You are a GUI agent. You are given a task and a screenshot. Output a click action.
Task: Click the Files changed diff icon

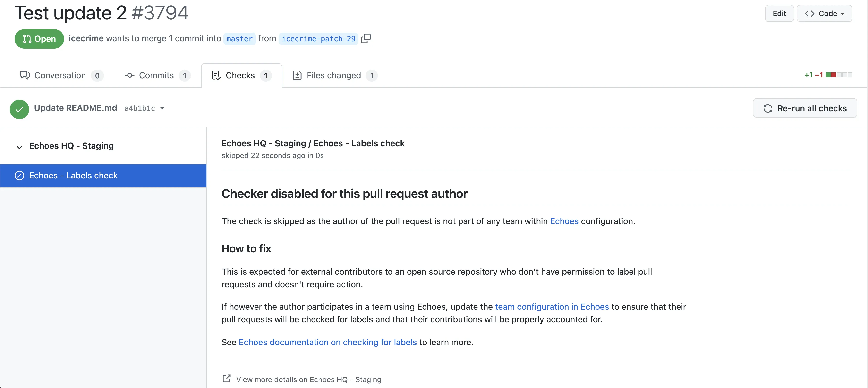pyautogui.click(x=297, y=75)
